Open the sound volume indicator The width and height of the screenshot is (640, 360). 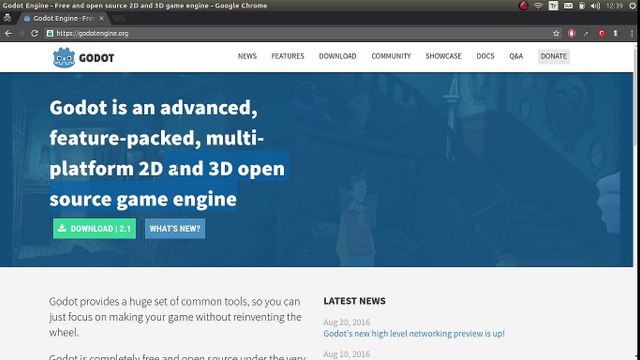pyautogui.click(x=596, y=6)
